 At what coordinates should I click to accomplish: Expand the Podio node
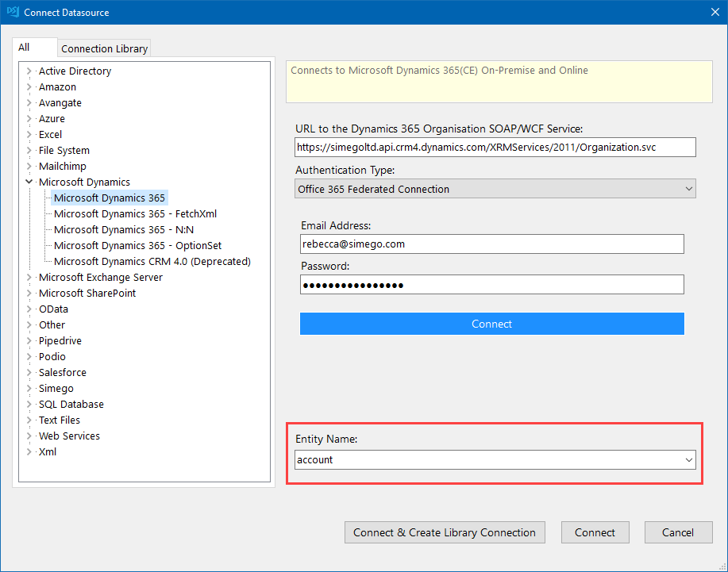tap(29, 356)
